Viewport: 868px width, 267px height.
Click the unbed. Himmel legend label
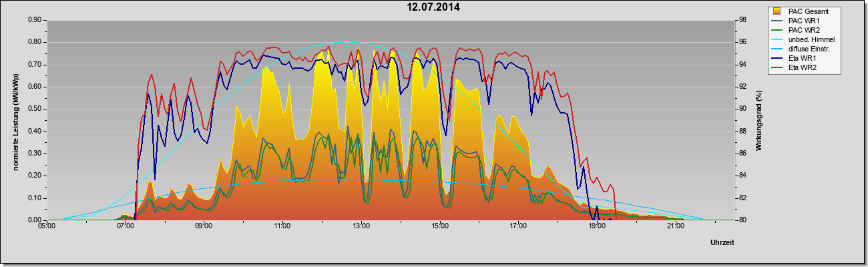[811, 39]
